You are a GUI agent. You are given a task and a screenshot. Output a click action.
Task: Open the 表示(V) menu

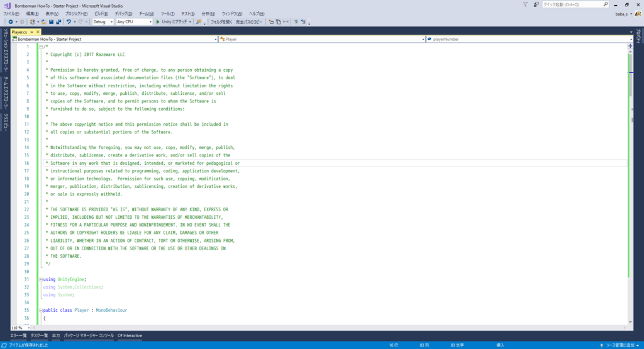coord(52,14)
